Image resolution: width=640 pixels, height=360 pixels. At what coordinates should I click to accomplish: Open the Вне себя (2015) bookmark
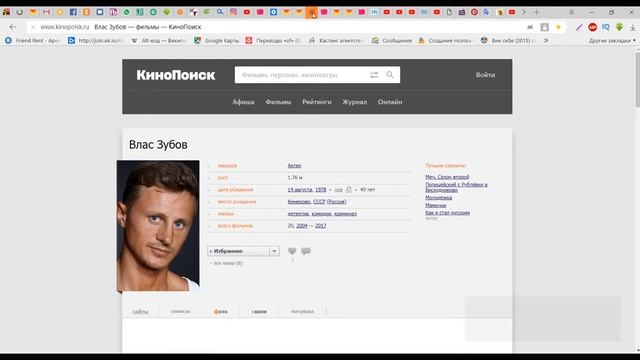coord(509,40)
